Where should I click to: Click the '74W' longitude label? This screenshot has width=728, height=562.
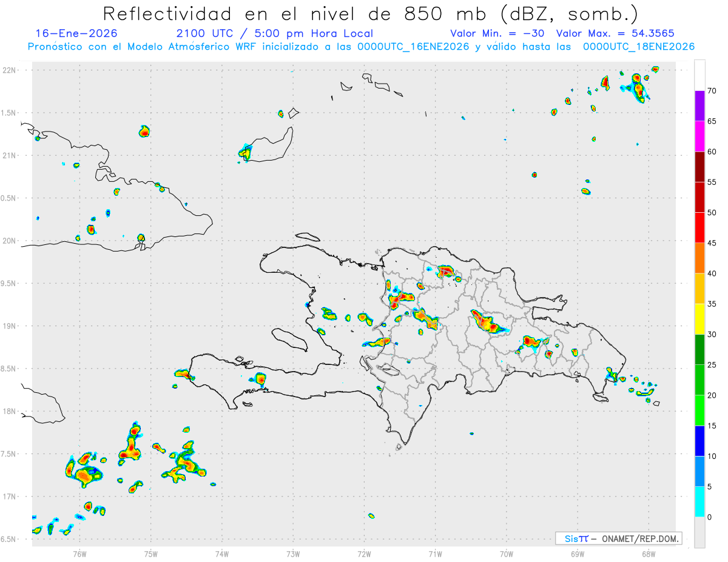(222, 554)
